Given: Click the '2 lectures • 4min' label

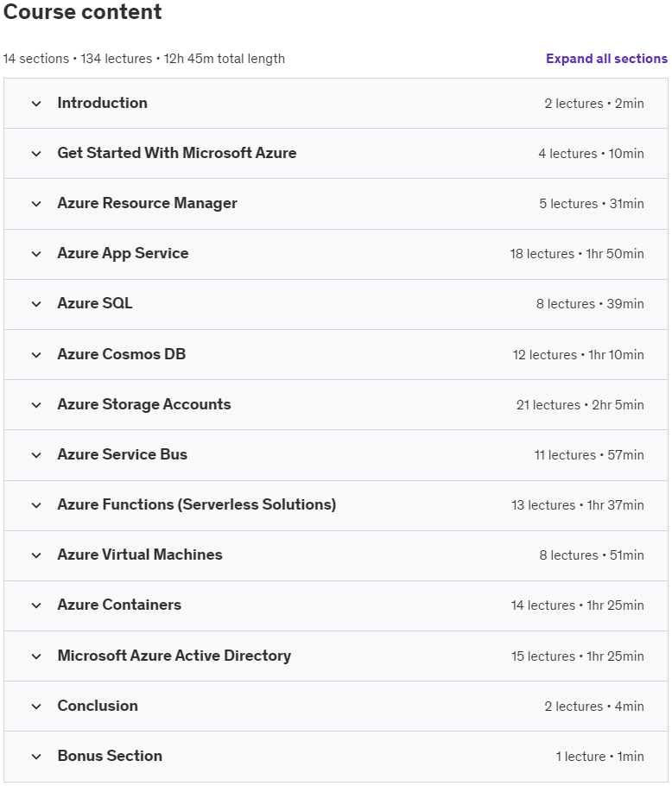Looking at the screenshot, I should coord(594,707).
